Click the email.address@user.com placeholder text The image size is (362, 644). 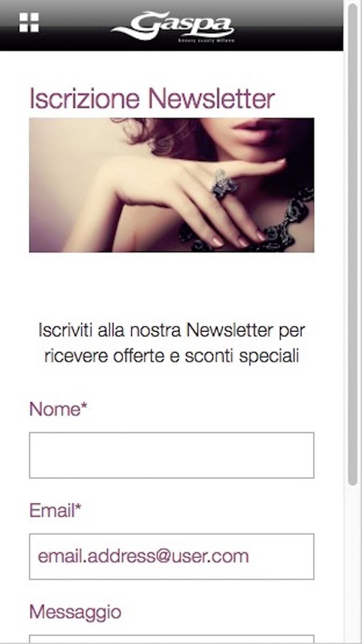[x=143, y=556]
